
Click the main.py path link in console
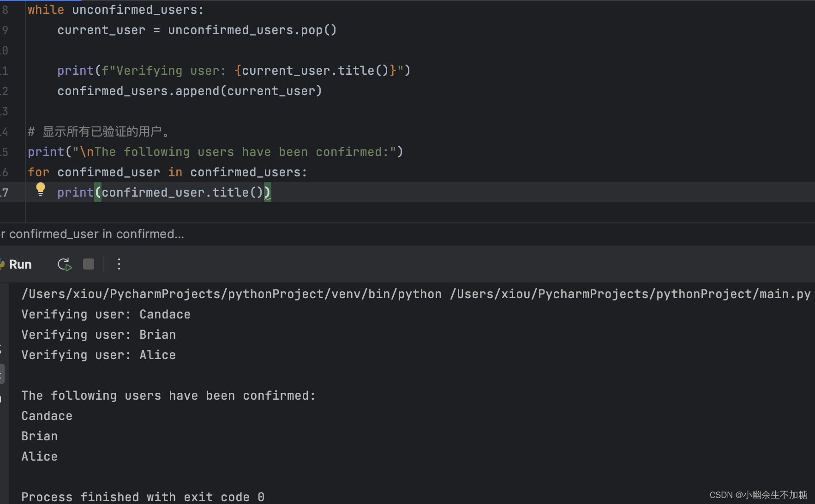point(630,294)
